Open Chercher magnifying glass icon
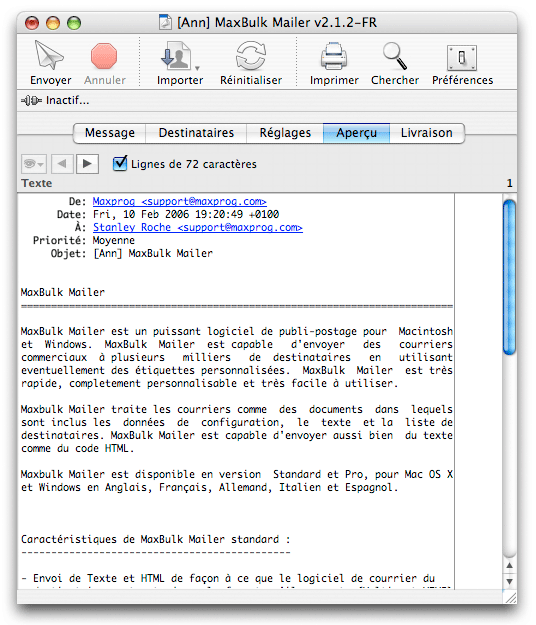The height and width of the screenshot is (625, 536). tap(395, 56)
